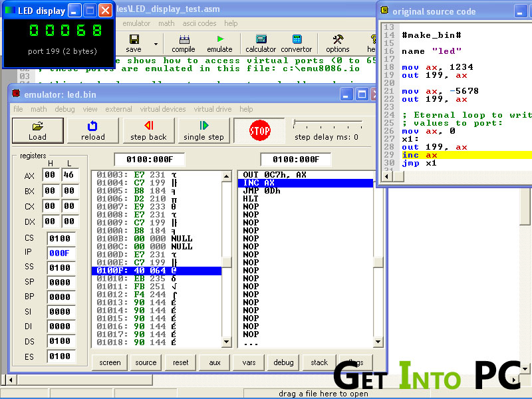
Task: Click the right disassembly address field 0100:000F
Action: pyautogui.click(x=296, y=160)
